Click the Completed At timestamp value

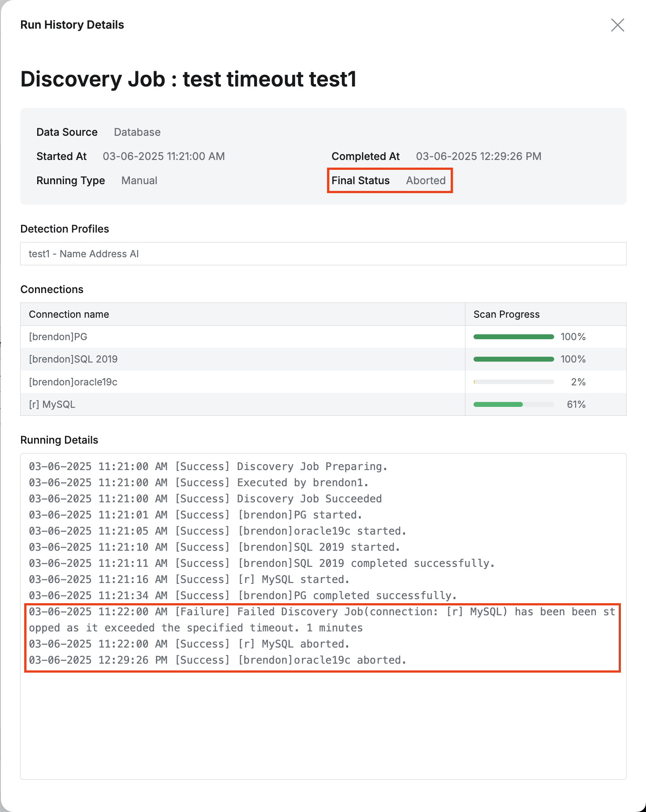[x=478, y=156]
